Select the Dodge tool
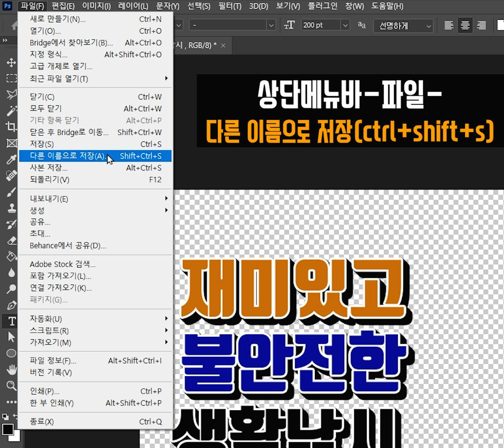 (x=11, y=289)
